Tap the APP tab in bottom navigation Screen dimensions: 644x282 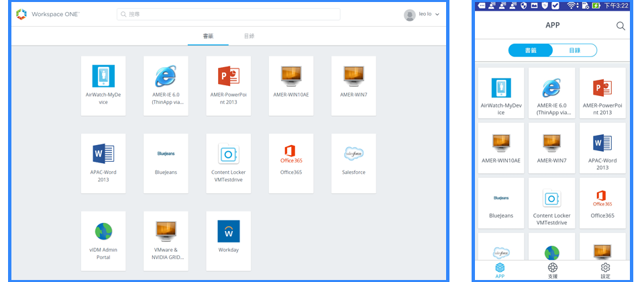[500, 271]
